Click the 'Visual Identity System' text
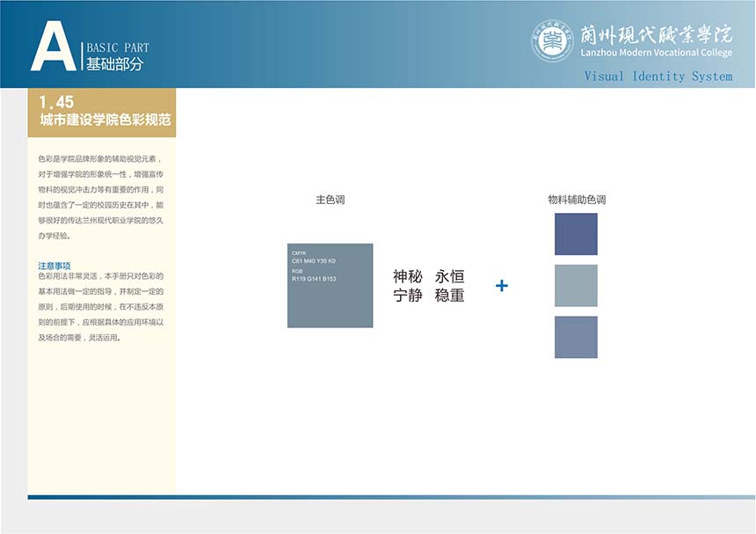The height and width of the screenshot is (534, 756). 658,77
